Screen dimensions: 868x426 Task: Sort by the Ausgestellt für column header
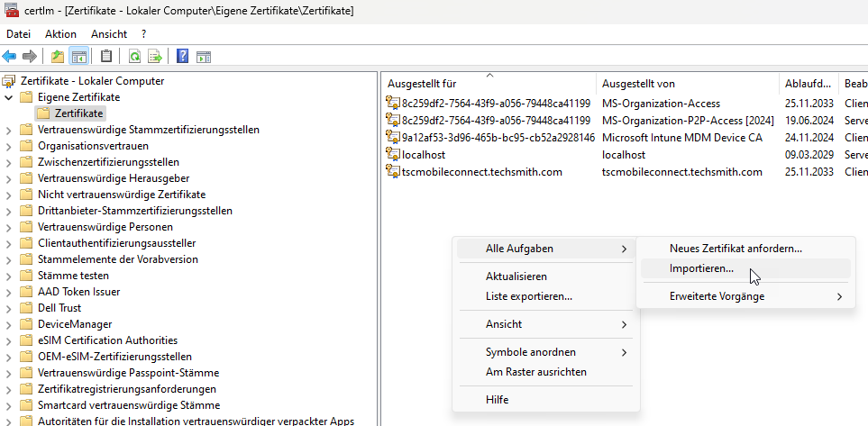click(489, 84)
